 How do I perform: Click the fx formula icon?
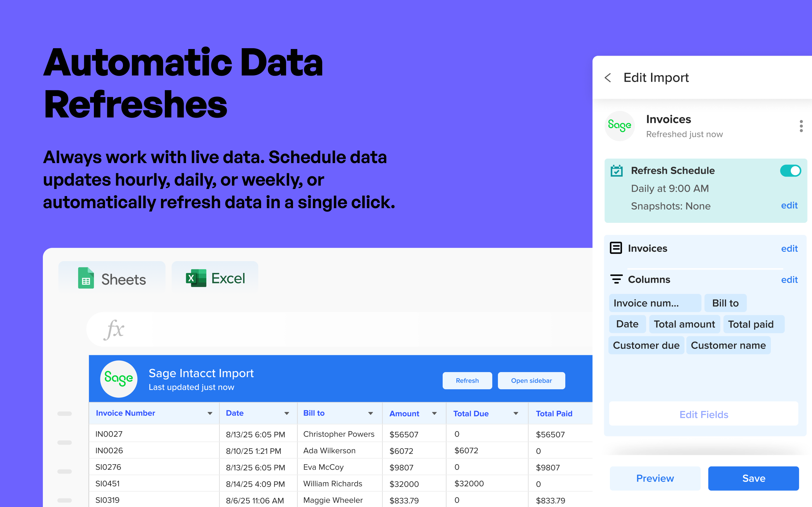point(114,329)
